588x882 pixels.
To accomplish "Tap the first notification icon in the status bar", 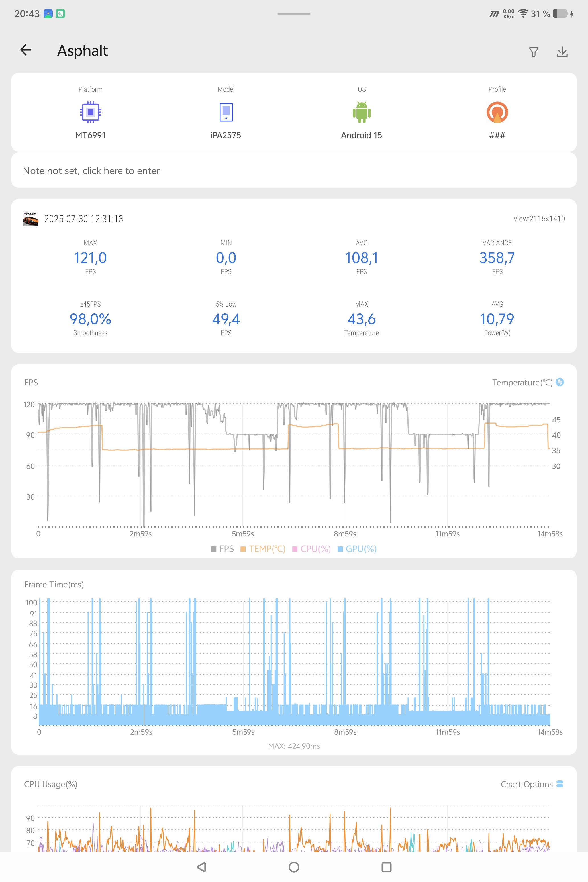I will [x=48, y=14].
